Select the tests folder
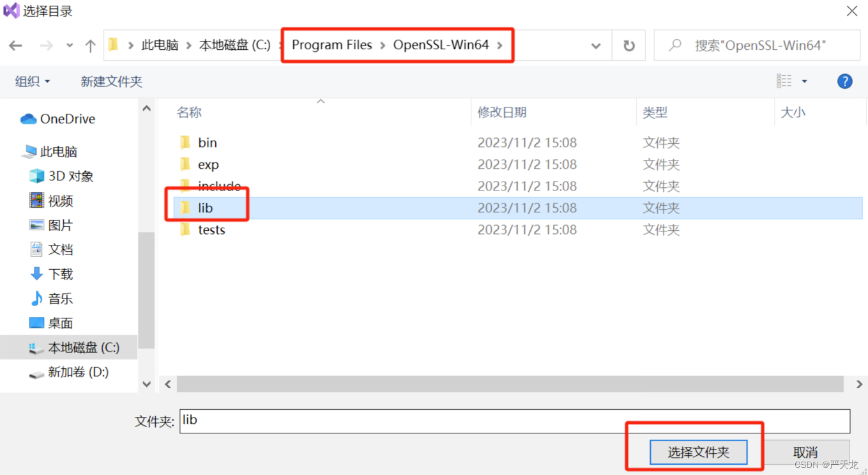868x475 pixels. coord(211,230)
